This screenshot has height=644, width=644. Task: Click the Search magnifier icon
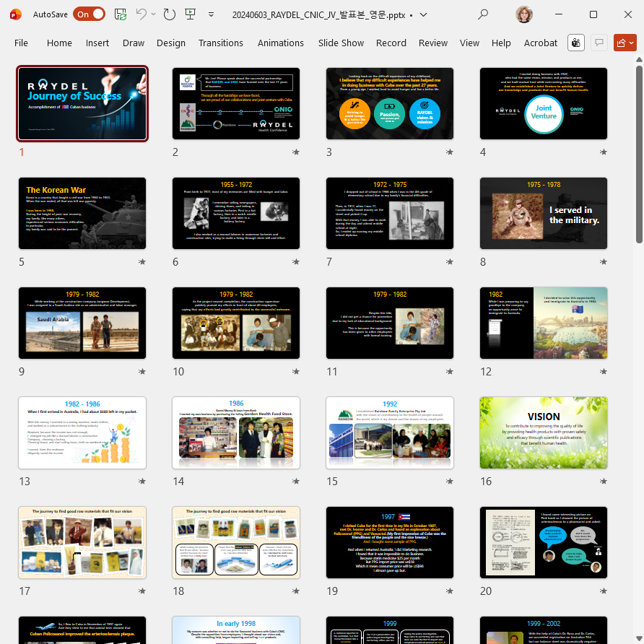483,14
